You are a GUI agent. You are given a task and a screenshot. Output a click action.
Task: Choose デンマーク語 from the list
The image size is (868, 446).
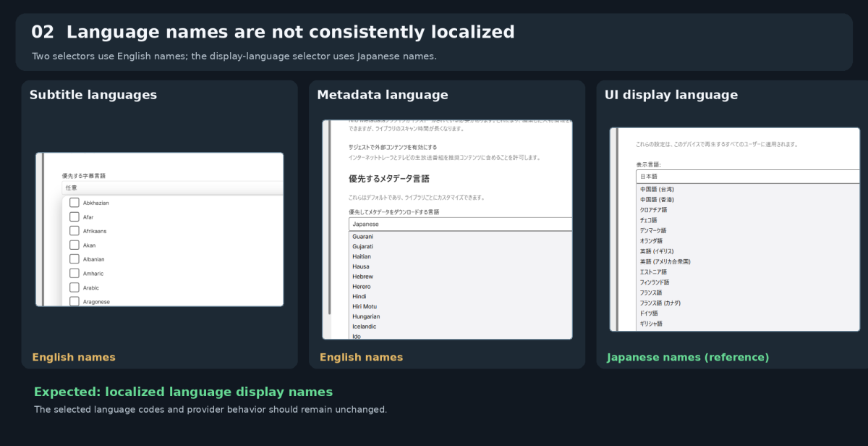tap(748, 230)
